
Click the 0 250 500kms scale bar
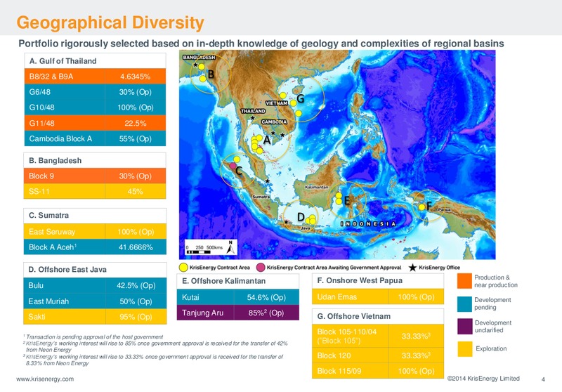pyautogui.click(x=204, y=249)
